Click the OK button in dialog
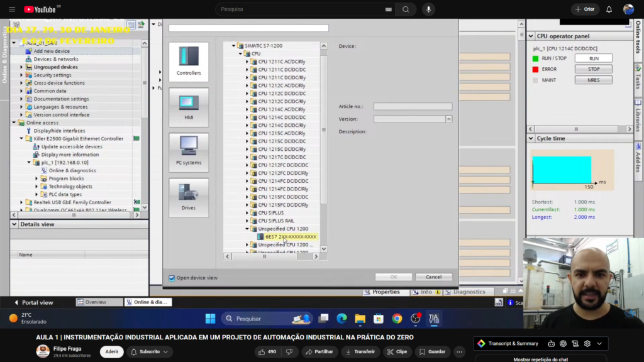Screen dimensions: 644x362 pyautogui.click(x=394, y=277)
